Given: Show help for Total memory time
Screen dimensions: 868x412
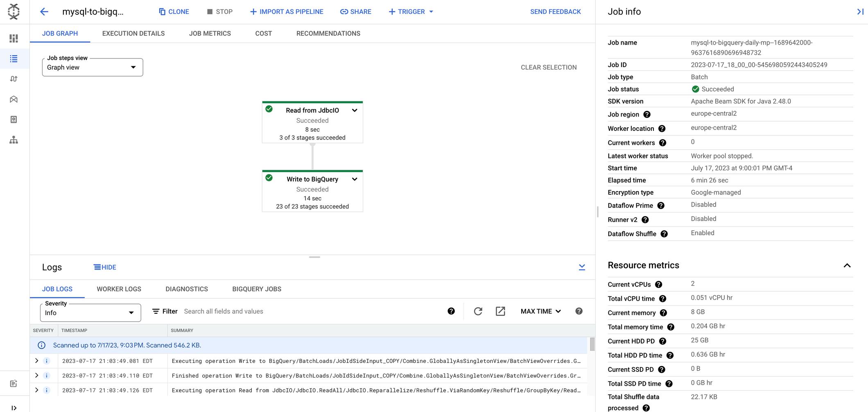Looking at the screenshot, I should click(671, 327).
